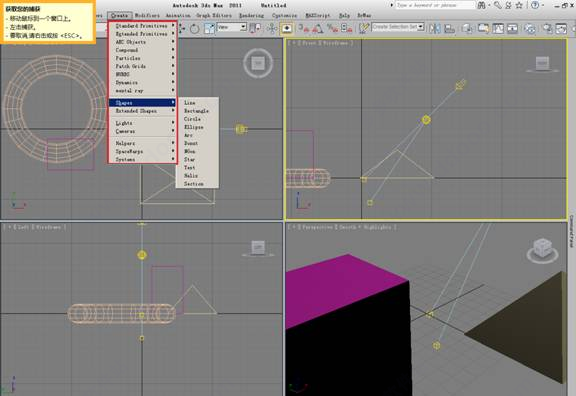Click the Front viewport label

click(309, 43)
